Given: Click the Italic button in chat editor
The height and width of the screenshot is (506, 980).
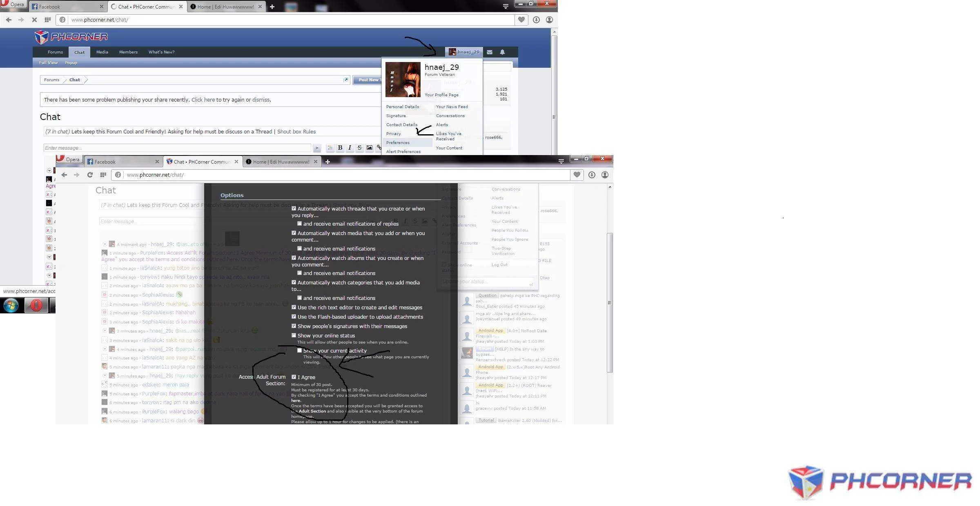Looking at the screenshot, I should [350, 148].
